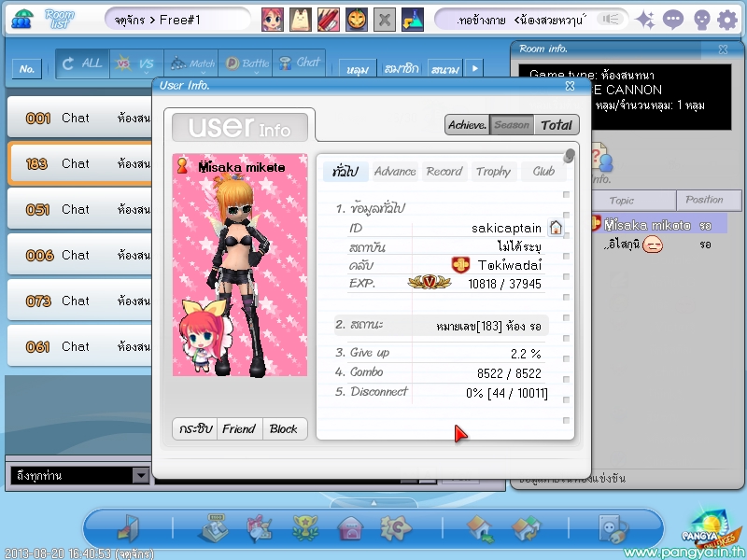Select the Match room filter tab

pos(191,63)
